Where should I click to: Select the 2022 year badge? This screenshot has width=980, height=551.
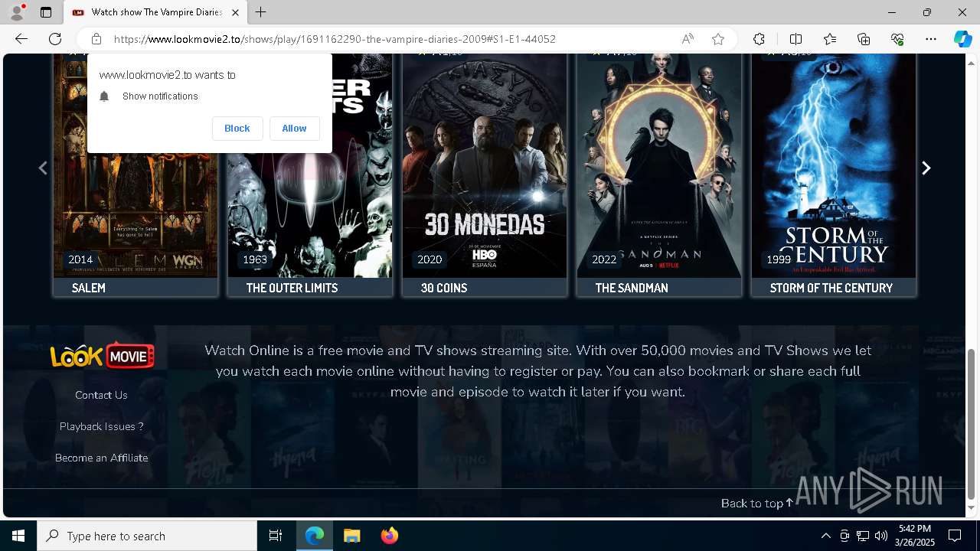tap(604, 259)
